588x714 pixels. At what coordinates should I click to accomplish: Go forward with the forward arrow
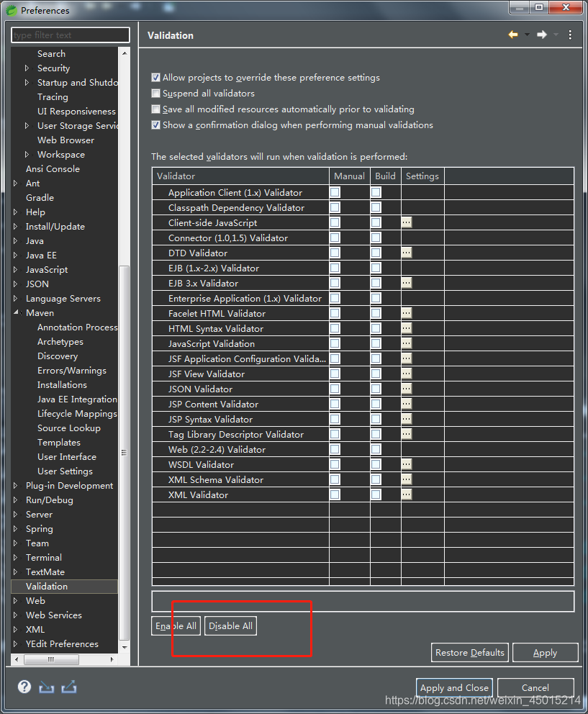pos(541,35)
